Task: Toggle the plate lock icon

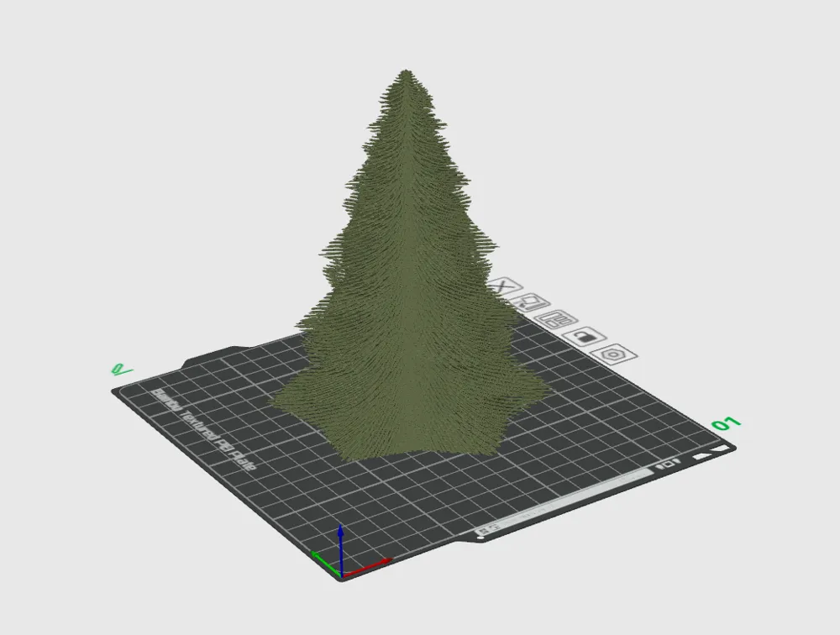Action: point(585,337)
